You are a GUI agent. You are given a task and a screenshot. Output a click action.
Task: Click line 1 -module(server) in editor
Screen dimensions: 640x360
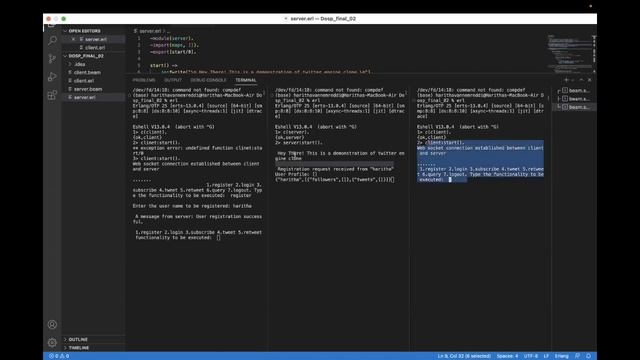click(172, 38)
